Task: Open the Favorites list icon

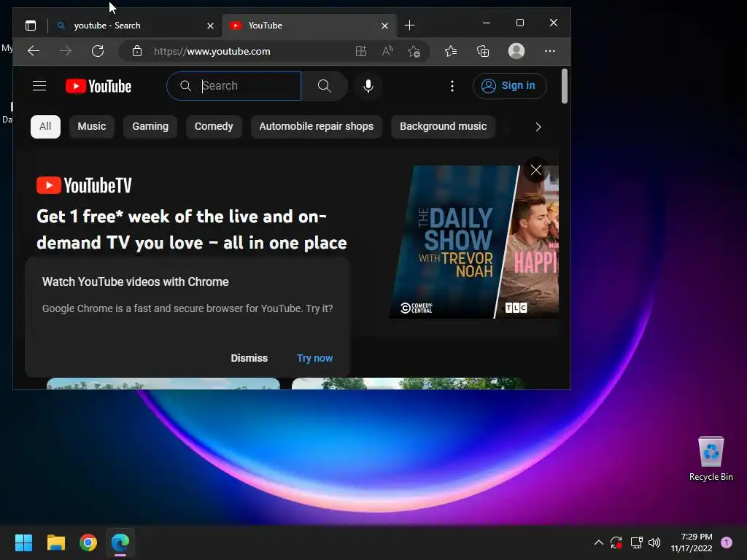Action: (451, 51)
